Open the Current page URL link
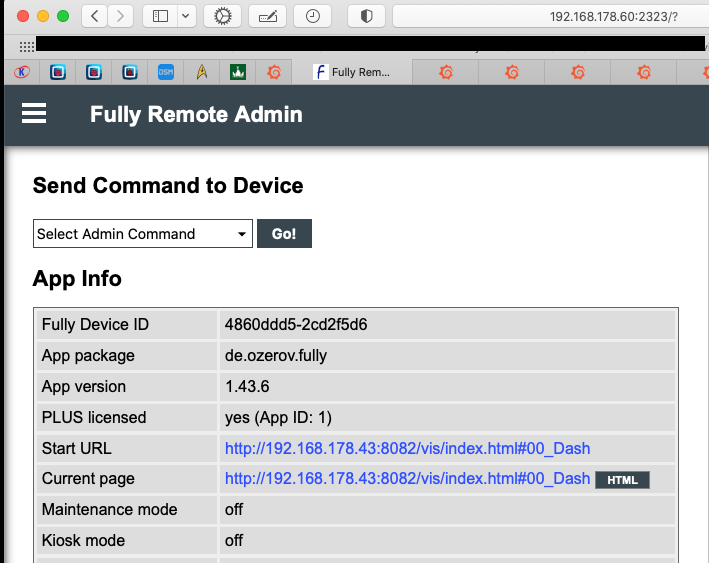The width and height of the screenshot is (709, 563). (x=407, y=479)
